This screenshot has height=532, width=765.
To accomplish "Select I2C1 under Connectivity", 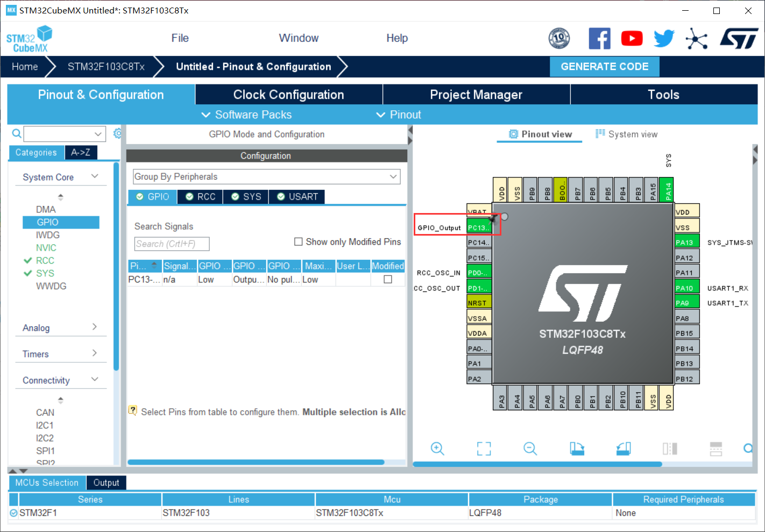I will (x=45, y=425).
